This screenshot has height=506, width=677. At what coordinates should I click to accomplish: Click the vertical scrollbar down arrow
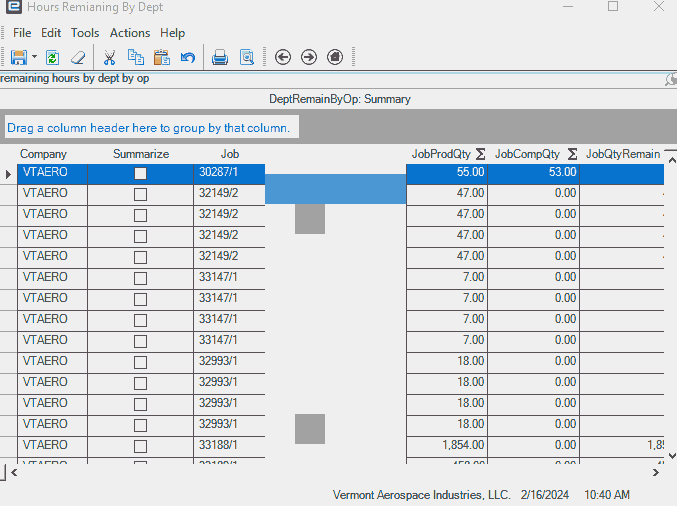point(672,455)
